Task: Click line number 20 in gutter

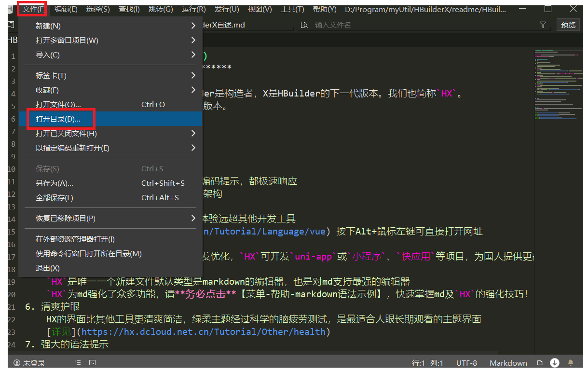Action: pyautogui.click(x=12, y=294)
